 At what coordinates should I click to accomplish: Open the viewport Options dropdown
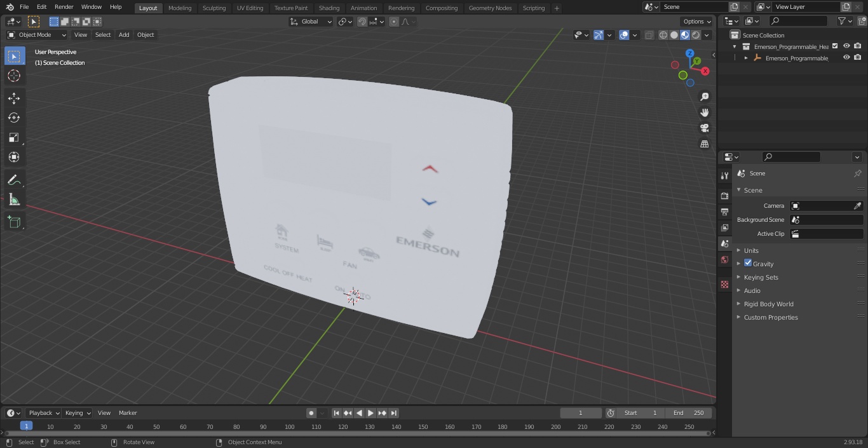[x=697, y=22]
